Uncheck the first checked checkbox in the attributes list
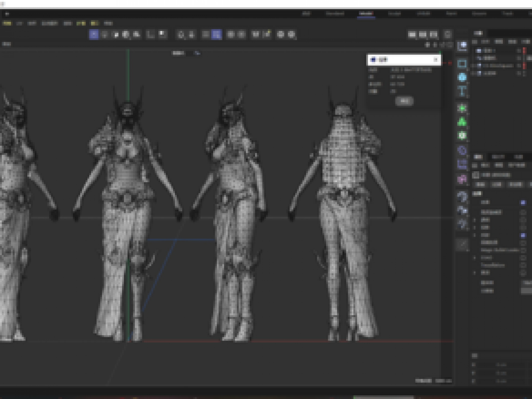Image resolution: width=532 pixels, height=399 pixels. click(x=523, y=202)
